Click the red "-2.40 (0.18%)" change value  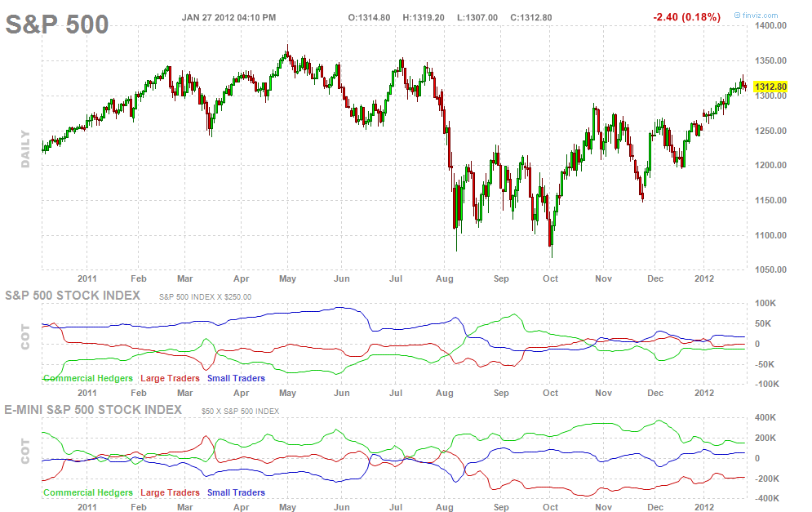coord(686,17)
